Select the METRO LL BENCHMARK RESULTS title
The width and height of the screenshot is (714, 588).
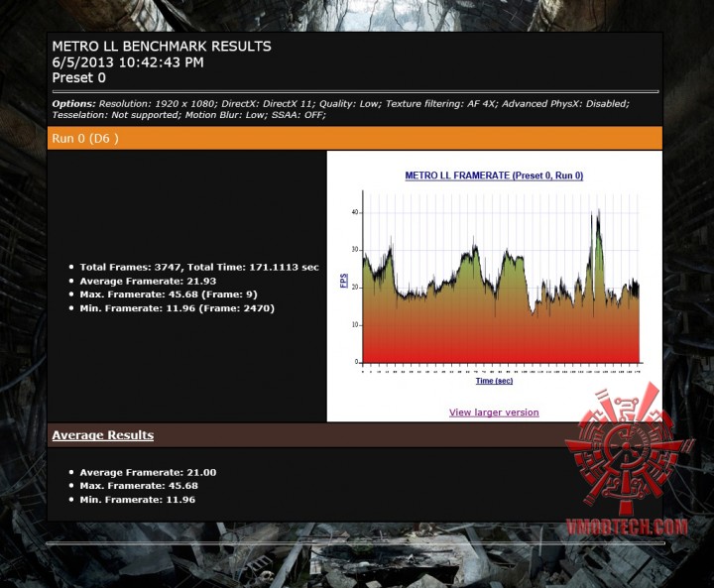[162, 47]
